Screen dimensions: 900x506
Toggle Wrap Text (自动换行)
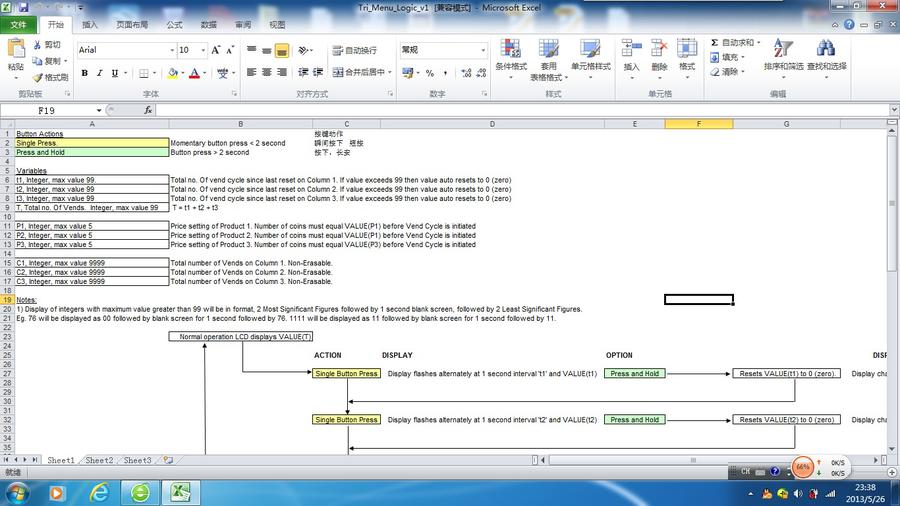(x=354, y=50)
